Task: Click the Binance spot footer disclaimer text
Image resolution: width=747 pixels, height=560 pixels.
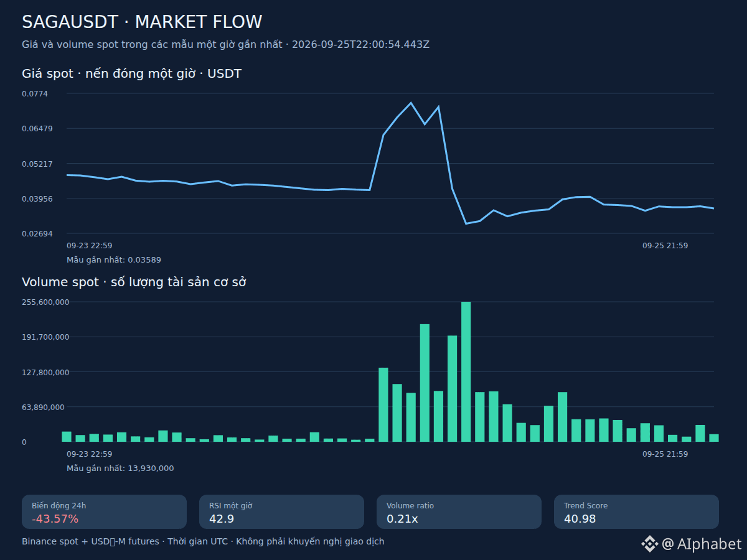Action: (203, 542)
